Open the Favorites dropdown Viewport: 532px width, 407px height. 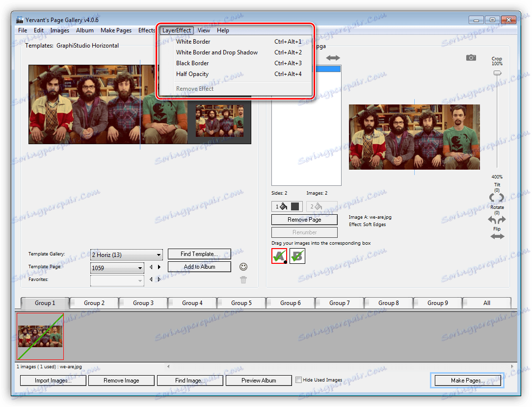click(117, 280)
